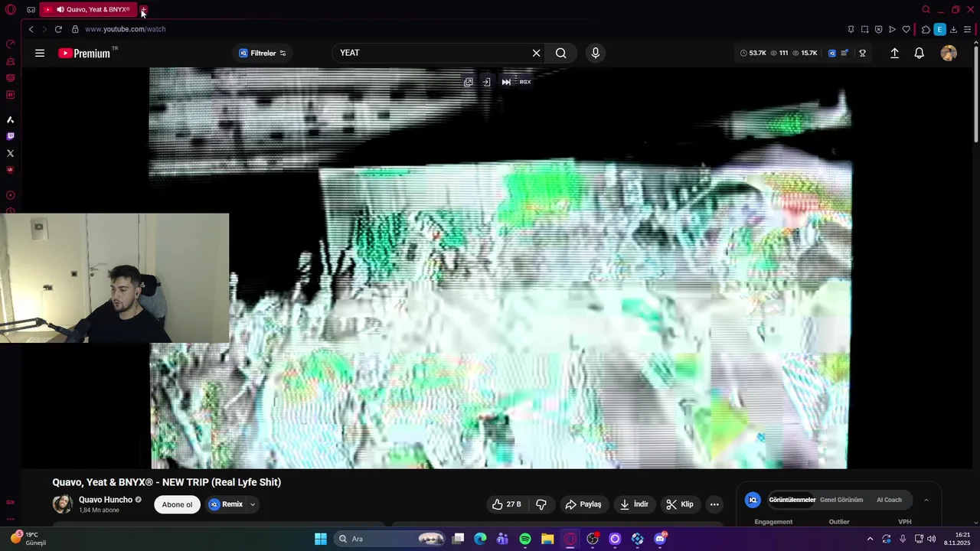Screen dimensions: 980x551
Task: Download the video via İndir
Action: 634,504
